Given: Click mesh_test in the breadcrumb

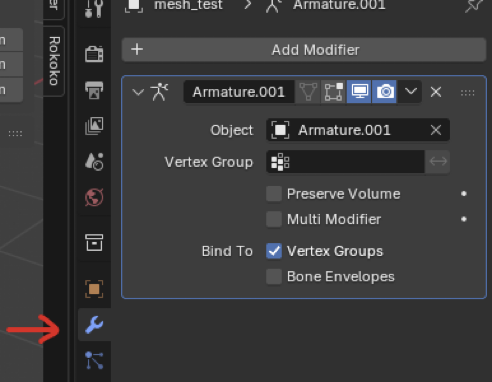Looking at the screenshot, I should 188,5.
